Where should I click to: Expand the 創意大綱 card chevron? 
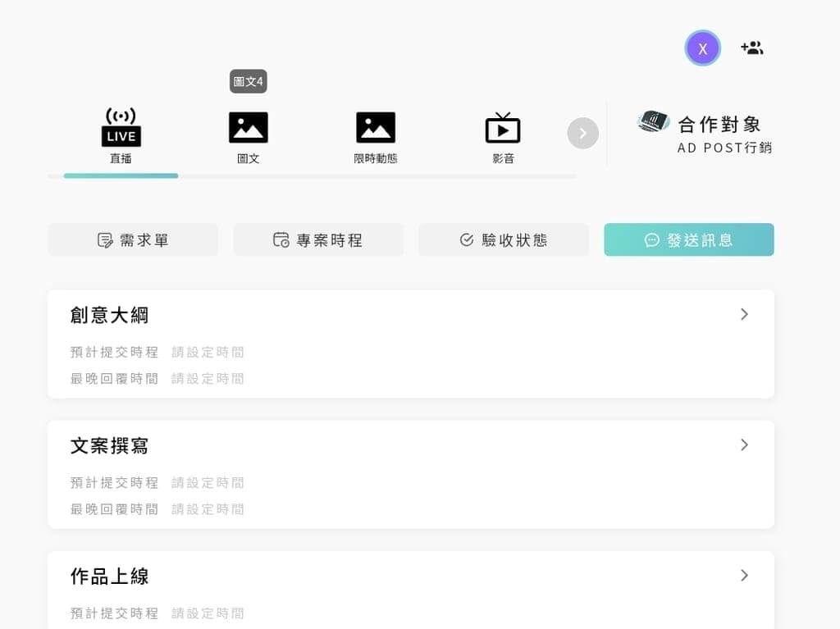click(x=744, y=315)
